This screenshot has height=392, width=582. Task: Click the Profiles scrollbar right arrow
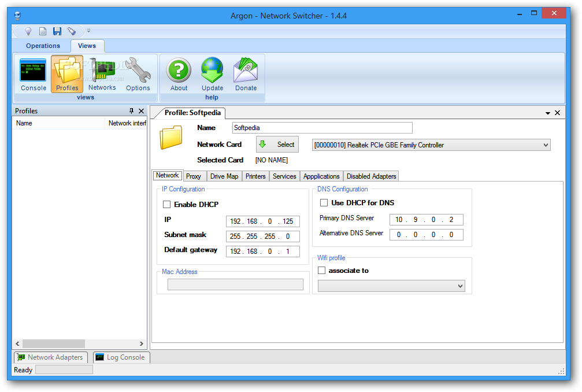click(x=142, y=344)
